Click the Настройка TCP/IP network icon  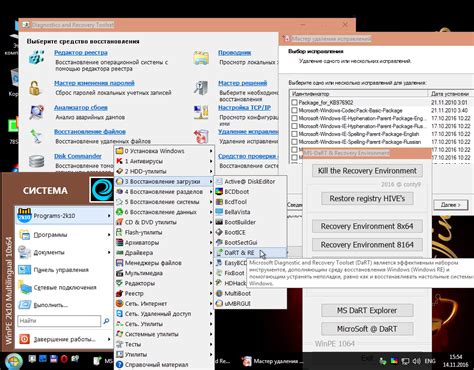(201, 112)
